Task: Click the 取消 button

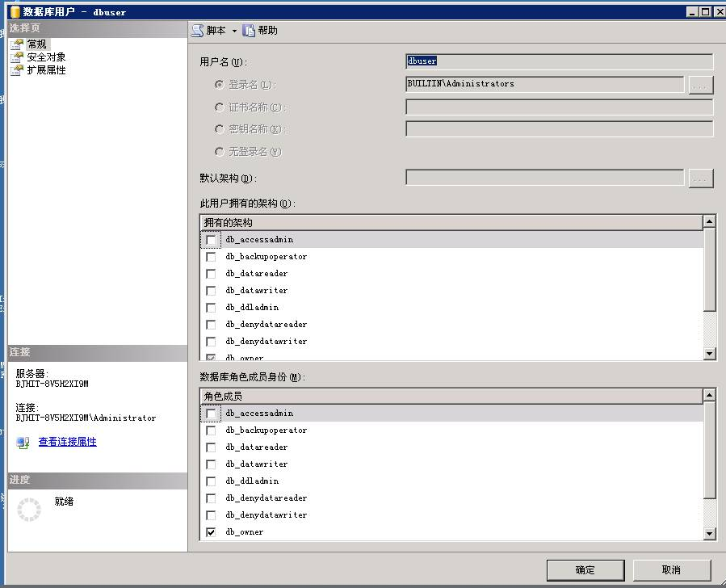Action: pyautogui.click(x=671, y=570)
